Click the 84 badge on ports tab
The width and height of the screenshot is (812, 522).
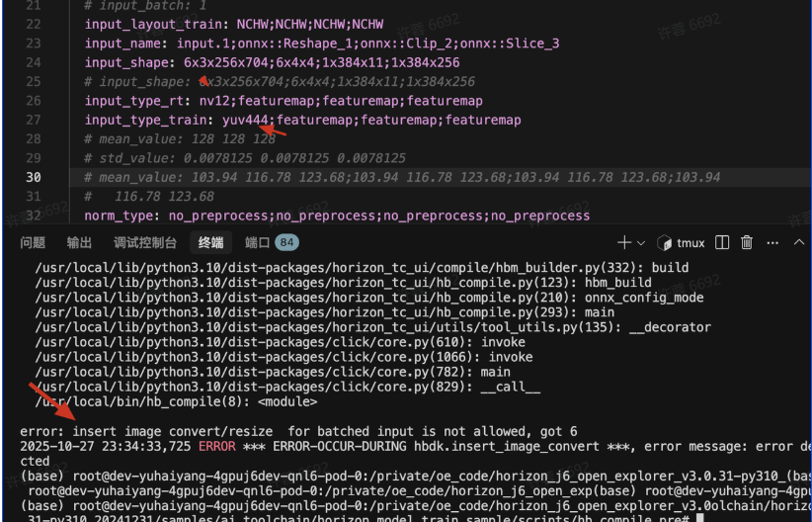click(287, 242)
